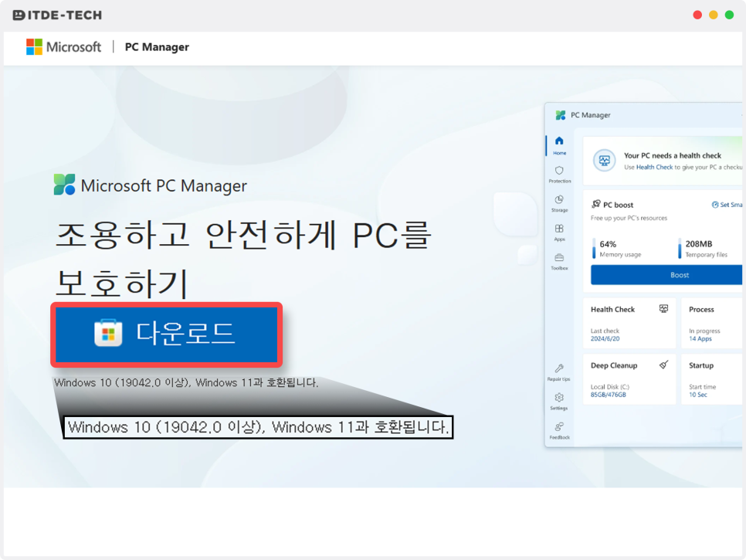This screenshot has height=560, width=746.
Task: Click the Microsoft PC Manager logo icon
Action: 64,185
